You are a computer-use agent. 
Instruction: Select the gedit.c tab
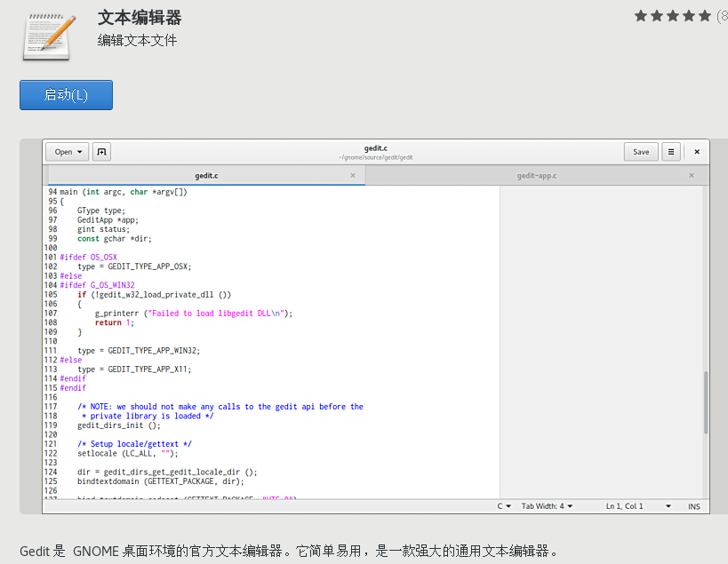click(x=206, y=176)
